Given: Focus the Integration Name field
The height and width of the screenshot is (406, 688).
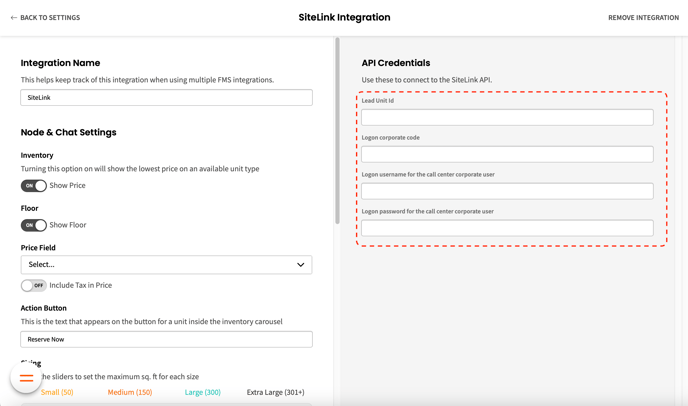Looking at the screenshot, I should click(166, 98).
